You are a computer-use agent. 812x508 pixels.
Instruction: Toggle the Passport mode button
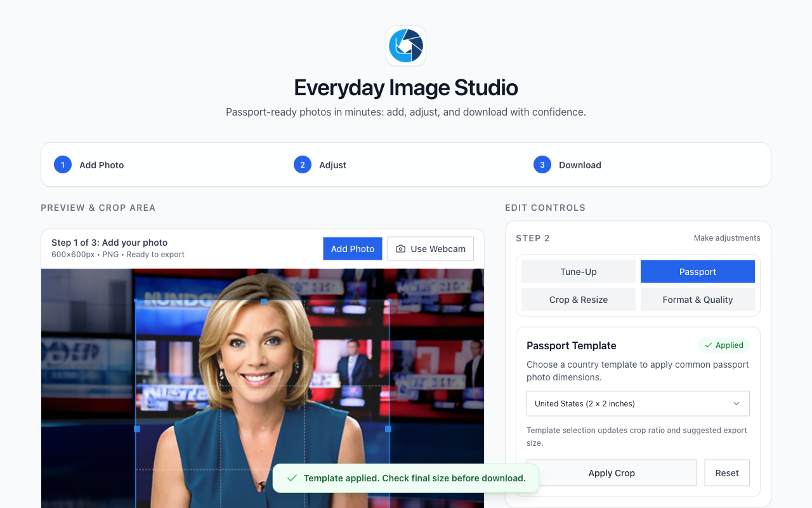click(697, 271)
